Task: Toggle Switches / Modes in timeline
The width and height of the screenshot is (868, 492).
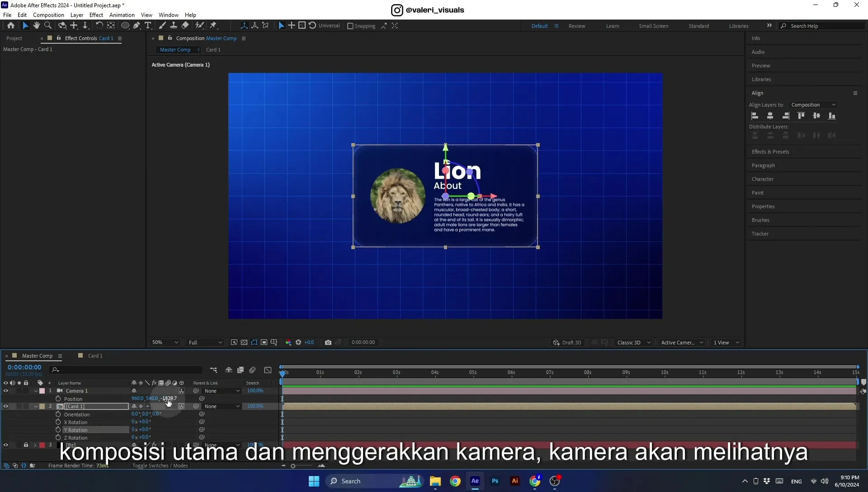Action: point(160,466)
